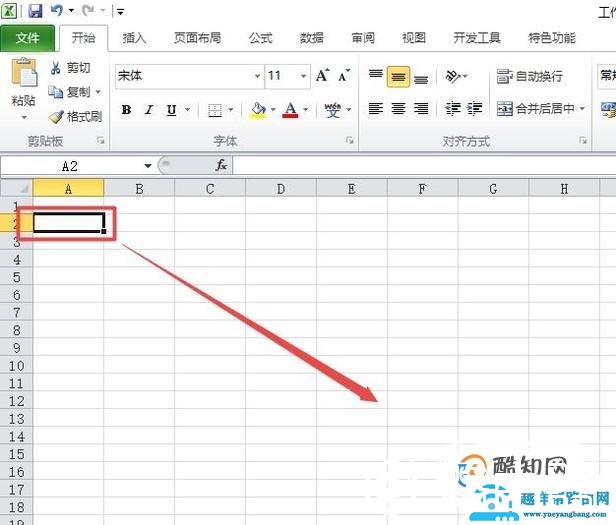This screenshot has width=616, height=525.
Task: Select the Format Painter (格式刷) brush
Action: point(55,116)
